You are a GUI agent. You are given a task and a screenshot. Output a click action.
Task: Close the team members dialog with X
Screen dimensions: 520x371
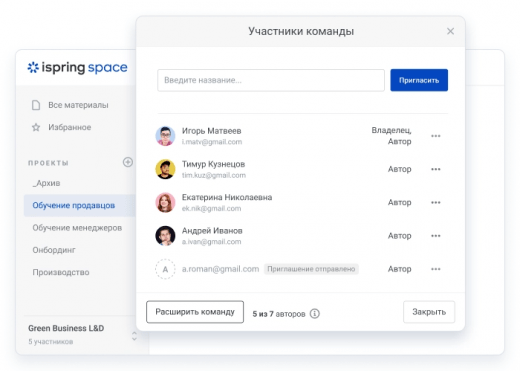click(450, 31)
